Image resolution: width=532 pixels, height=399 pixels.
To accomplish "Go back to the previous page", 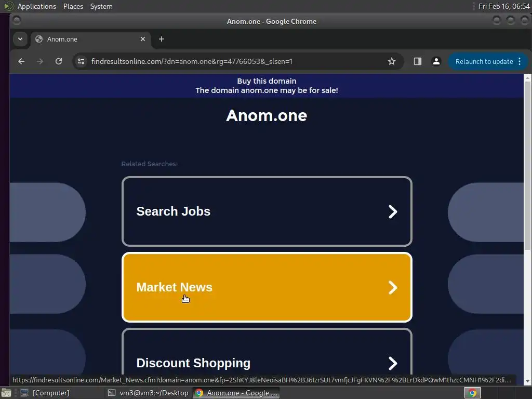I will pyautogui.click(x=21, y=61).
